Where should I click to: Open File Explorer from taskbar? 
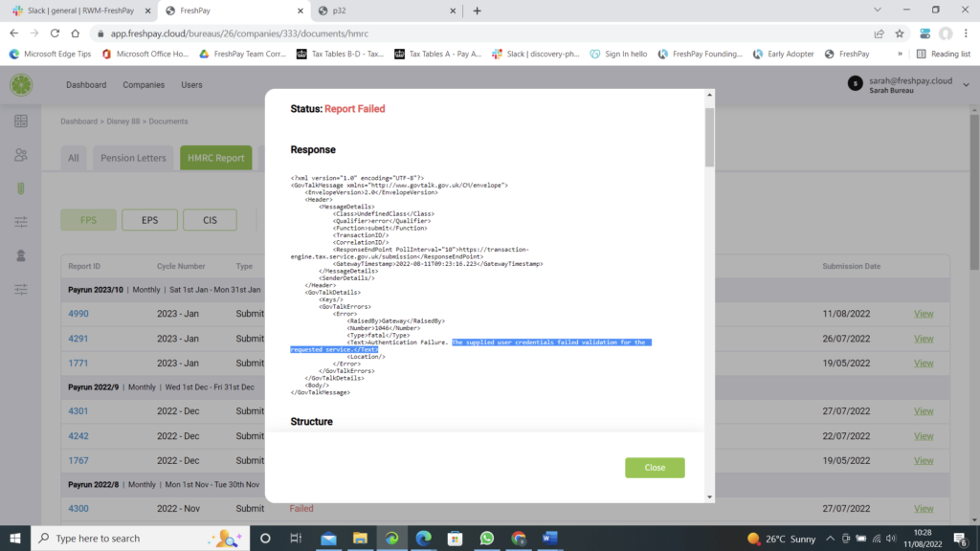point(360,538)
